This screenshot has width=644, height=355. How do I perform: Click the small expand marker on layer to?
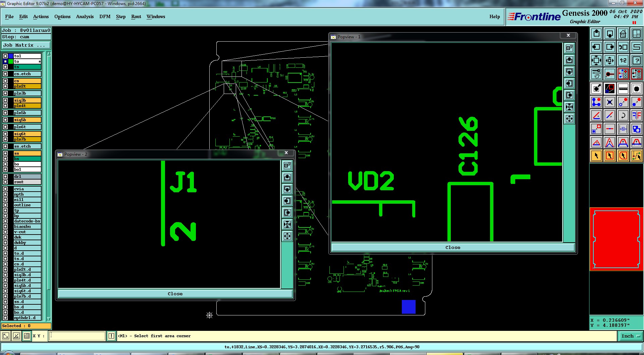(40, 61)
